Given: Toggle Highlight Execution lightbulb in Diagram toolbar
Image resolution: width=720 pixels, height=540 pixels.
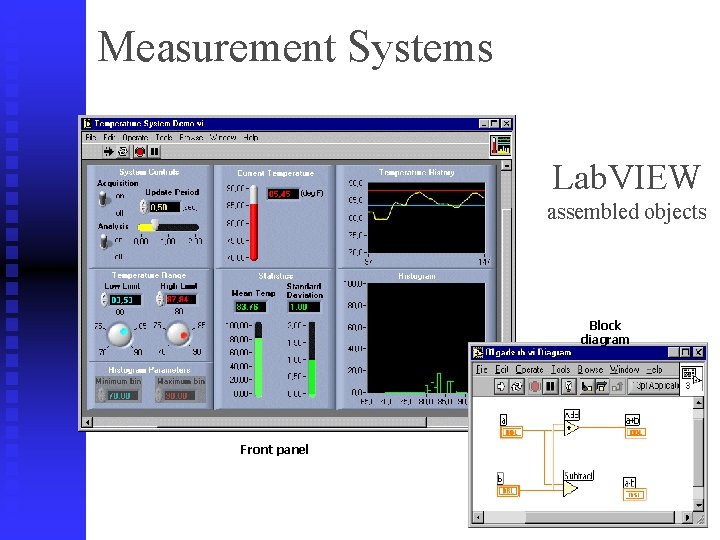Looking at the screenshot, I should coord(568,387).
